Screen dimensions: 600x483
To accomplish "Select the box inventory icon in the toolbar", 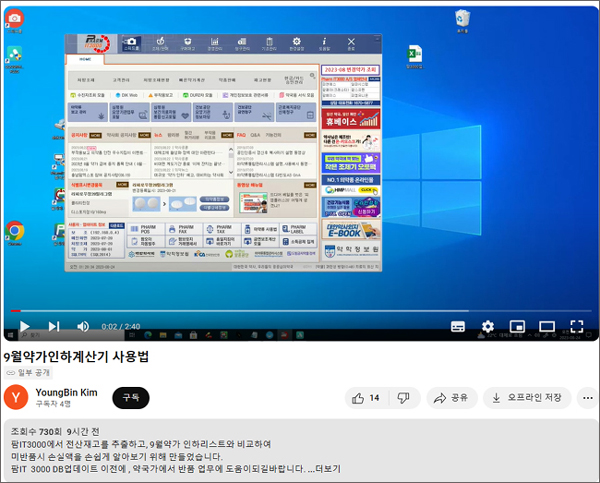I will point(188,43).
